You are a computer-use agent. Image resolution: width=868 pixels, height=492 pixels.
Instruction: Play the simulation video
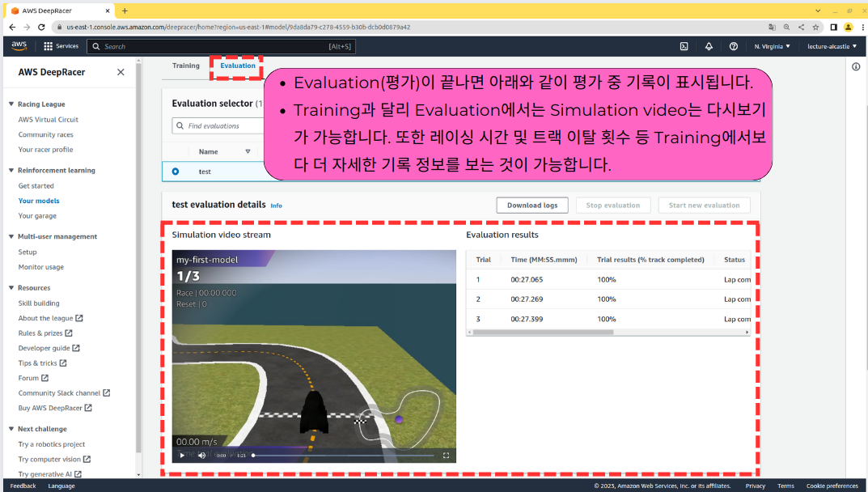click(x=182, y=456)
